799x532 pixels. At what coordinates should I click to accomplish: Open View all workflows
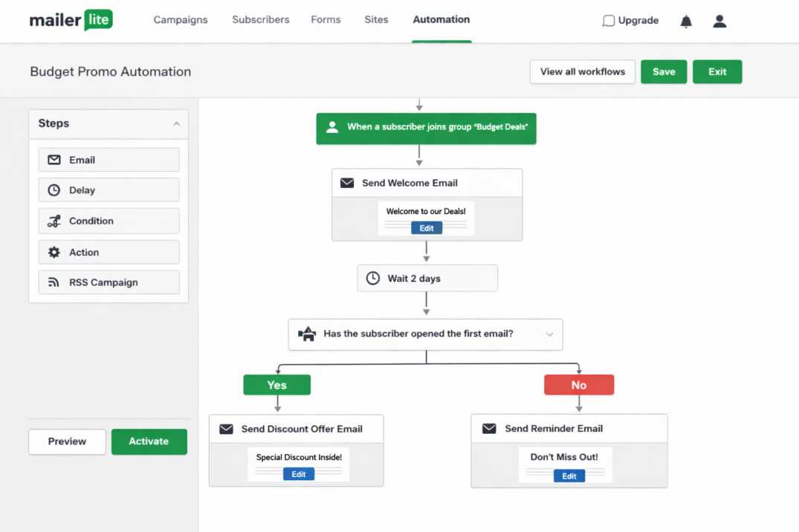click(582, 72)
